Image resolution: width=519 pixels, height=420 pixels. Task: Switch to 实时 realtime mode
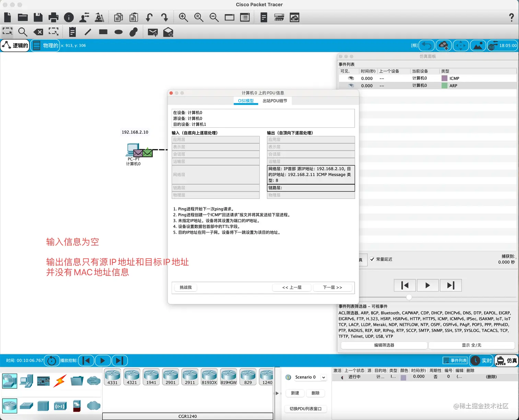tap(481, 361)
